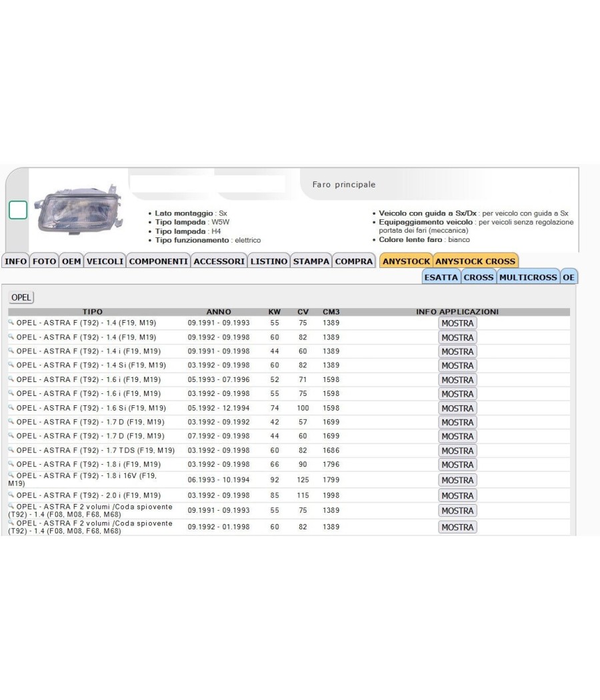Select the ANYSTOCK tab
Screen dimensions: 600x700
click(406, 261)
